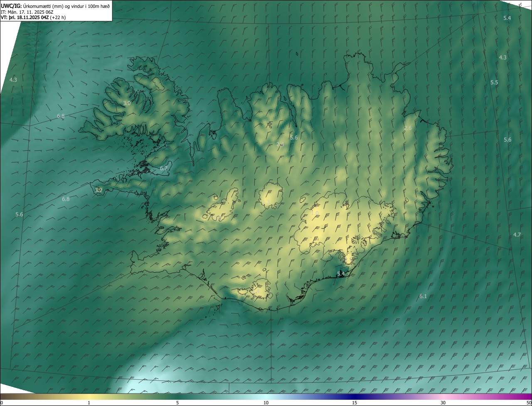Click the 6.7 value label on the map
The height and width of the screenshot is (406, 532).
pos(163,168)
